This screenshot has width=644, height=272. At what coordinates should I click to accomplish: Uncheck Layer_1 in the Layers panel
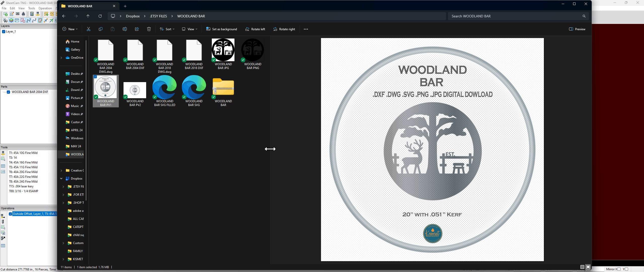pyautogui.click(x=4, y=31)
